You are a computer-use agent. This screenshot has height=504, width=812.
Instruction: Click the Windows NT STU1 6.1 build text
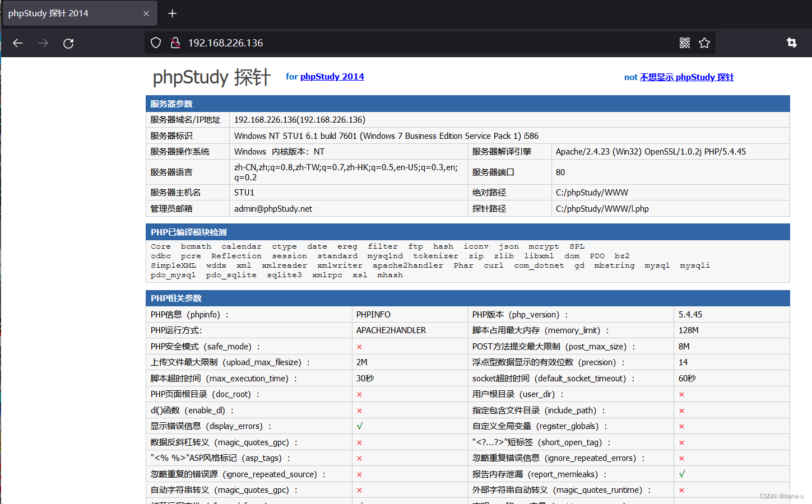(386, 136)
